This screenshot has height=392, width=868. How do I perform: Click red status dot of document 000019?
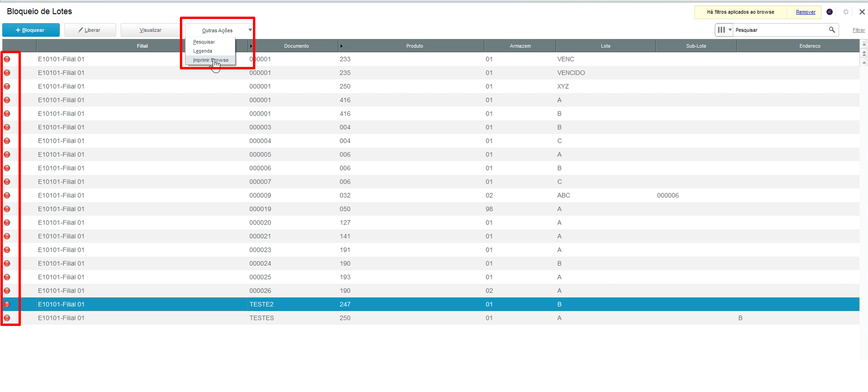pos(7,209)
